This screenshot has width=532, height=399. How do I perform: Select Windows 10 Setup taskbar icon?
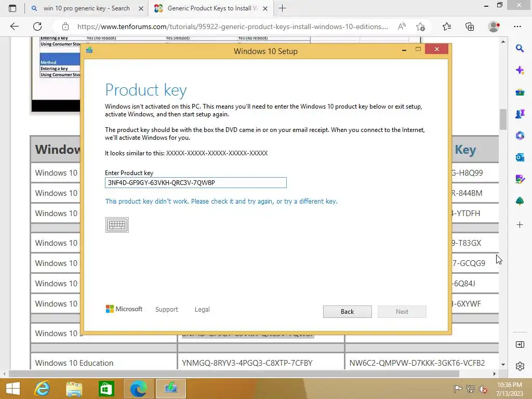170,389
